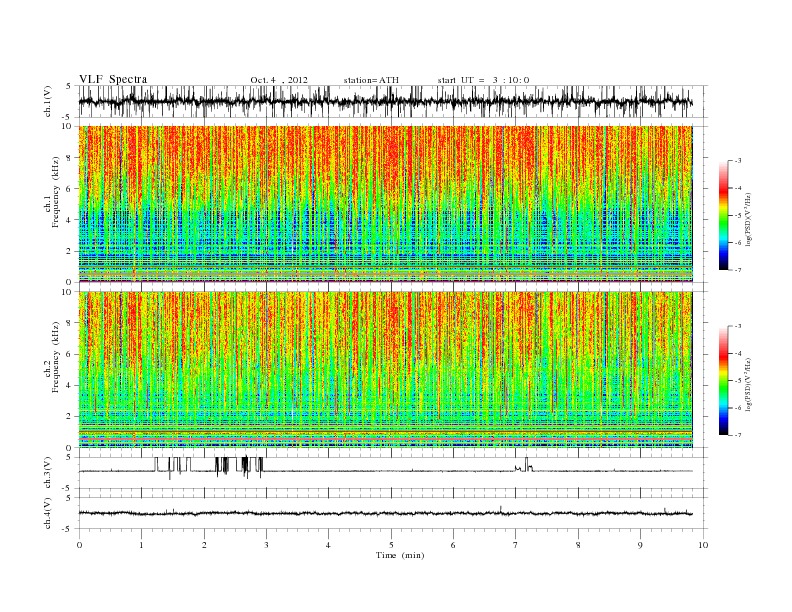
Task: Click the x-axis tick label '9'
Action: 640,545
